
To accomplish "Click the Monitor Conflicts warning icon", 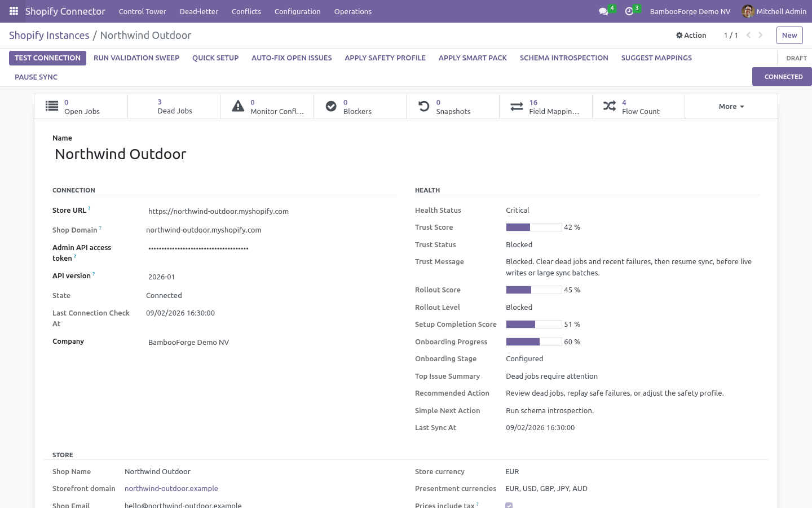I will [238, 106].
